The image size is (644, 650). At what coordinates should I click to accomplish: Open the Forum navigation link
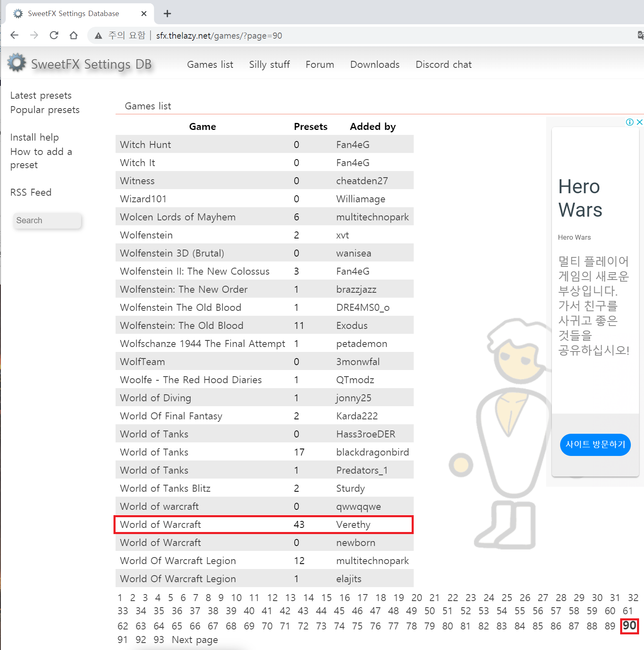pyautogui.click(x=320, y=65)
